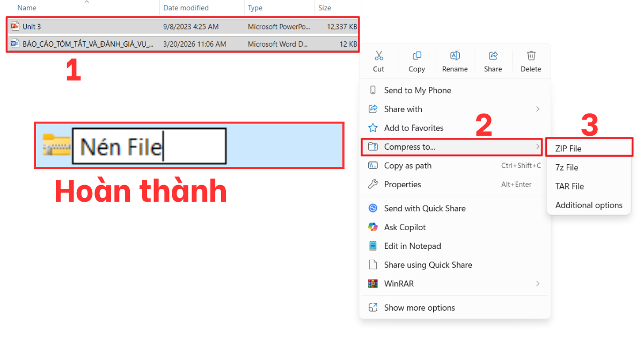Select ZIP File in submenu

point(589,149)
